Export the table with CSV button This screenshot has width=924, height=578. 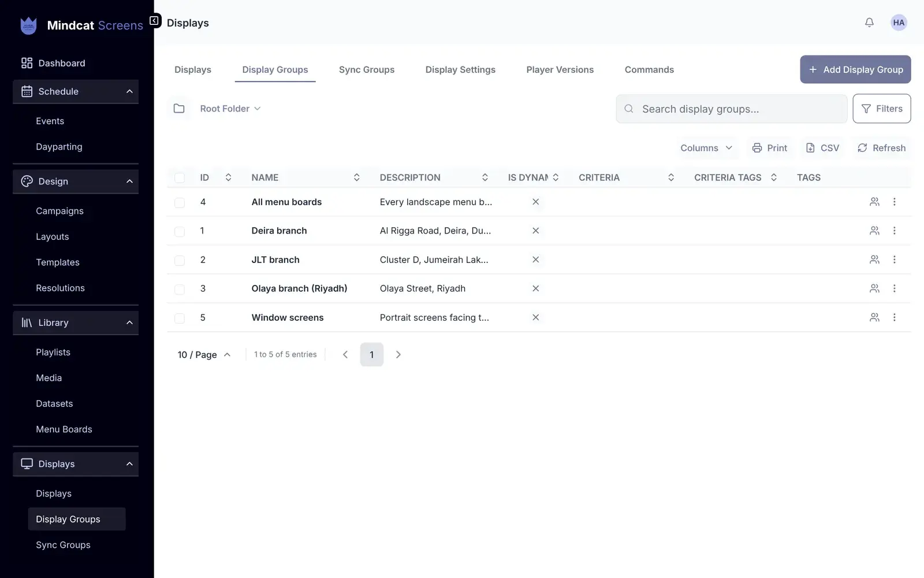[x=822, y=148]
